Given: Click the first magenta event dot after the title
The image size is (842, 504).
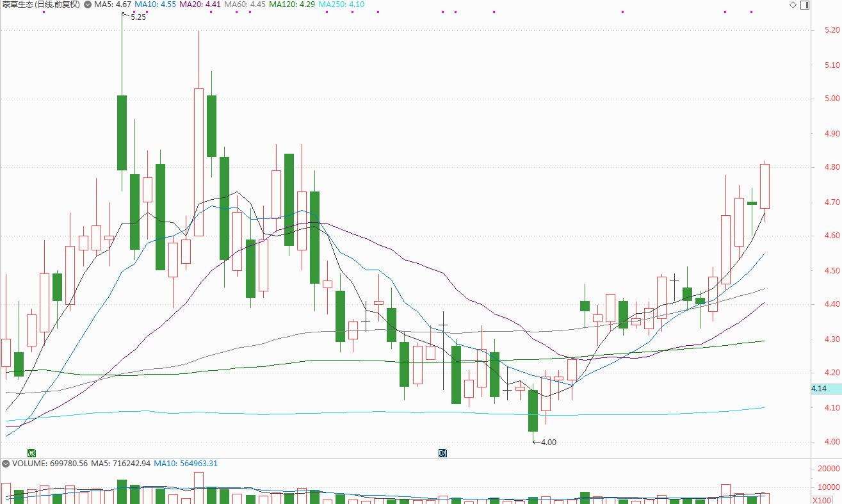Looking at the screenshot, I should [44, 12].
